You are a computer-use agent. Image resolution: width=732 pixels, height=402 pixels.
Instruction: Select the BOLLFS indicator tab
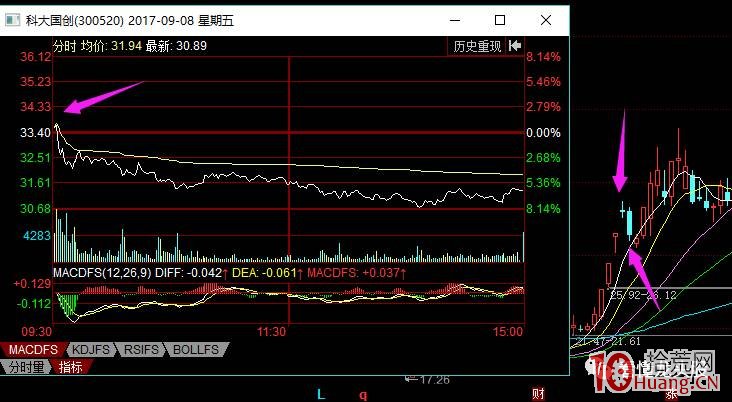[x=196, y=349]
